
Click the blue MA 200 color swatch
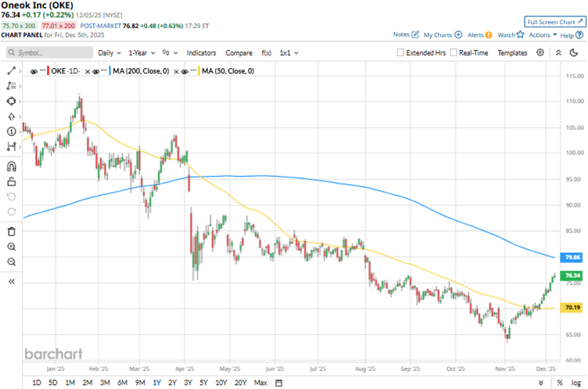click(110, 71)
